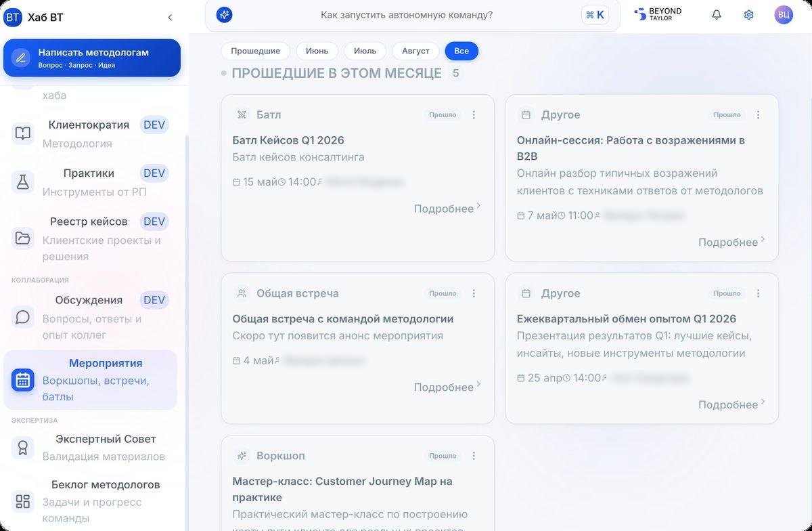Click the 11:00 time on Онлайн-сессия card
This screenshot has height=531, width=812.
click(x=581, y=215)
